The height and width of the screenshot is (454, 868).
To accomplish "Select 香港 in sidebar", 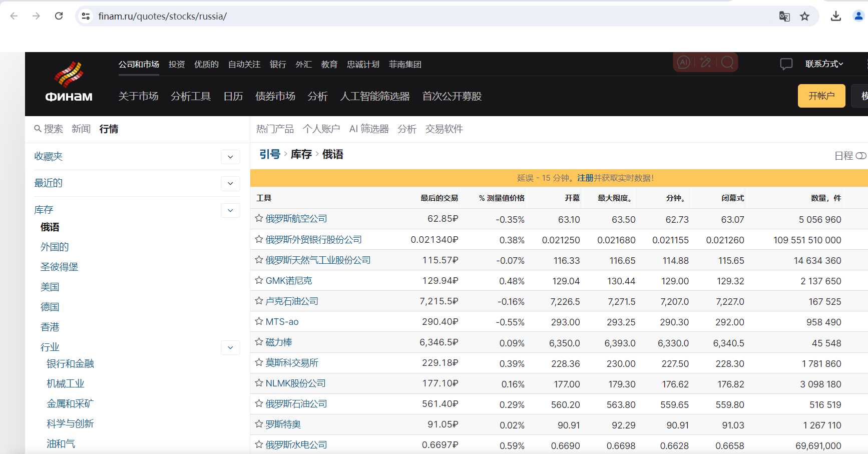I will [50, 327].
